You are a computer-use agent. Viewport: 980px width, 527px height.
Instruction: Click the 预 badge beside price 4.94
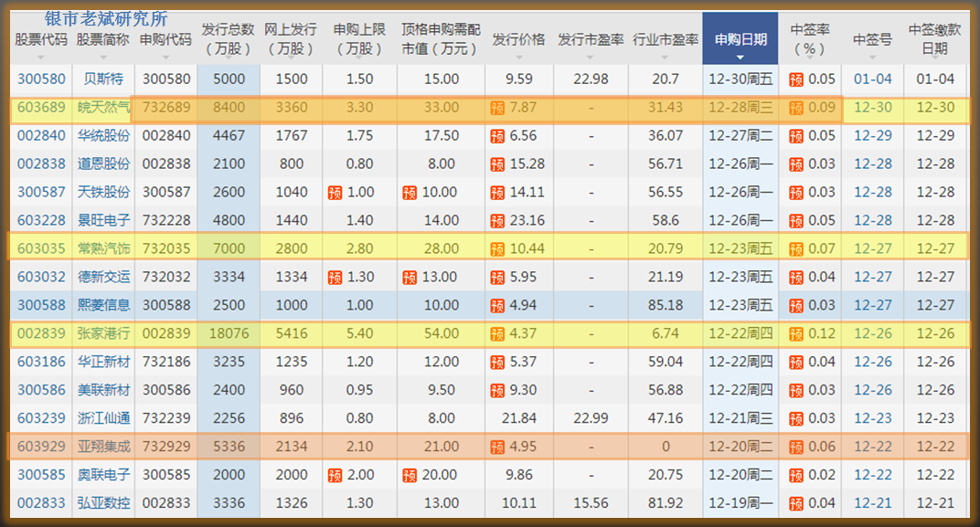point(497,305)
